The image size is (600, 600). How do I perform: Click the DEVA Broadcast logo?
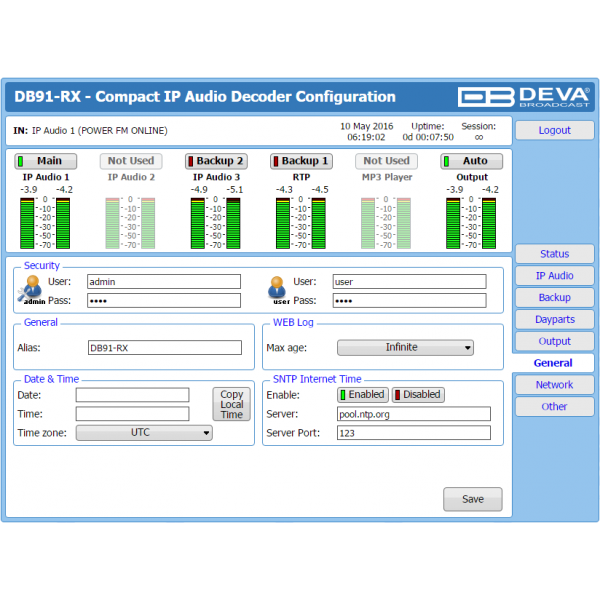click(523, 97)
